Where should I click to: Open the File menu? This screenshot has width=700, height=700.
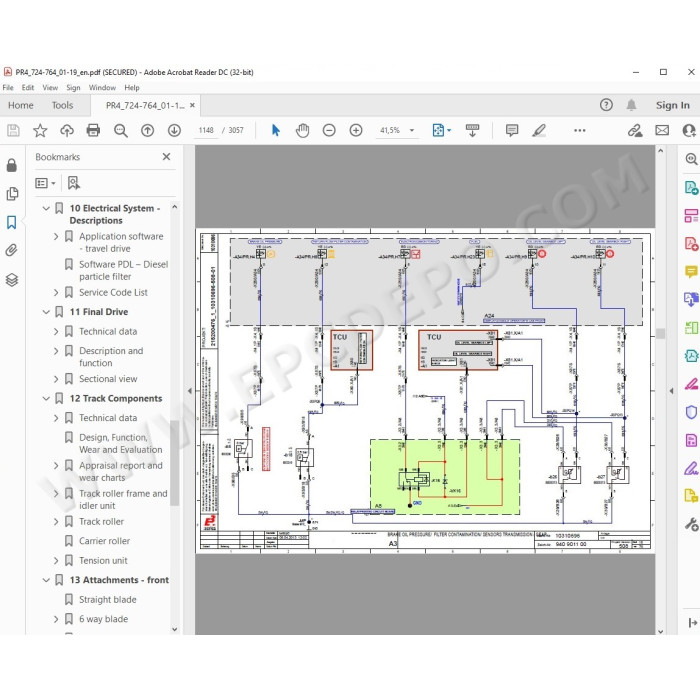8,88
